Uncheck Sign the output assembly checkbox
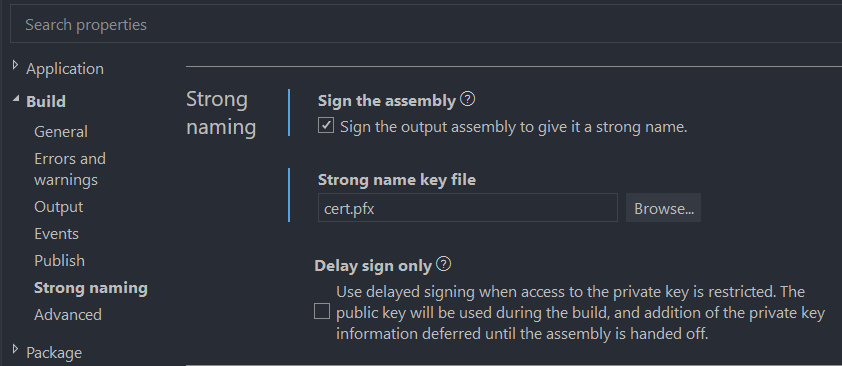842x366 pixels. (x=326, y=126)
